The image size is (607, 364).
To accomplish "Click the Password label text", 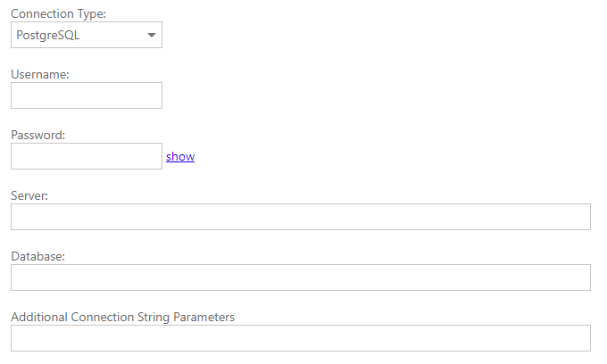I will click(39, 135).
